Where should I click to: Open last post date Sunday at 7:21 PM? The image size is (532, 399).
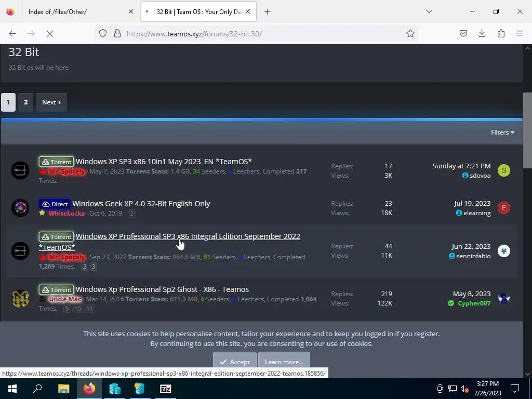[x=461, y=166]
